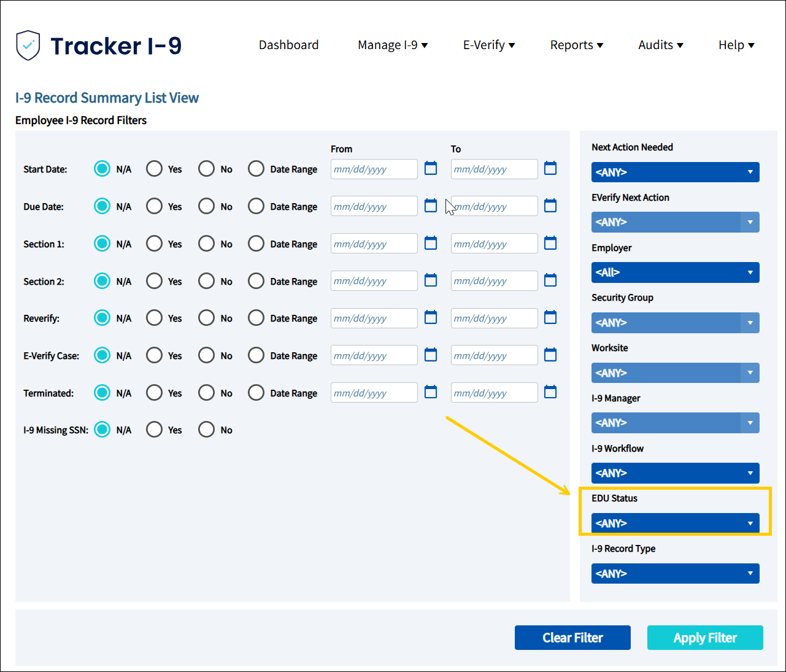
Task: Click the Tracker I-9 shield logo
Action: tap(28, 45)
